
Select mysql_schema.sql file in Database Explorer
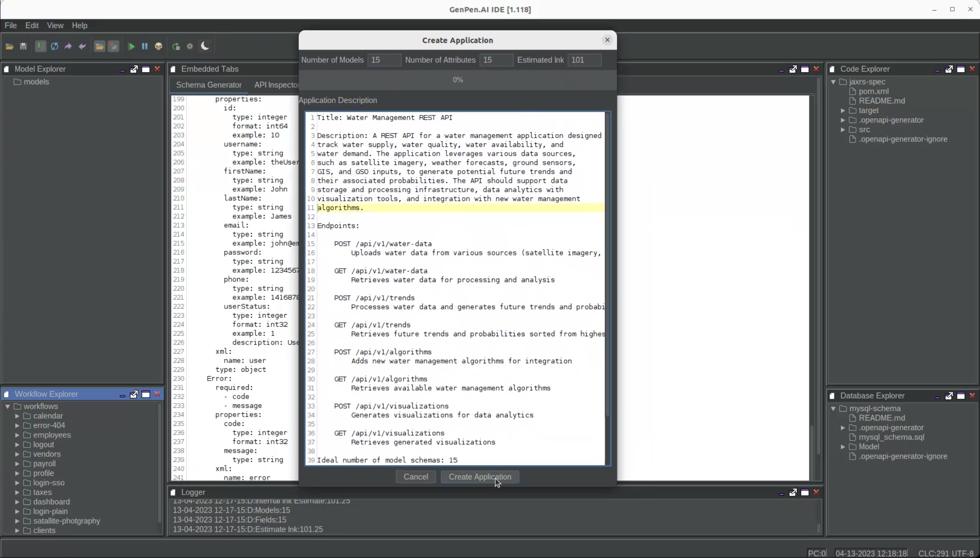tap(891, 437)
